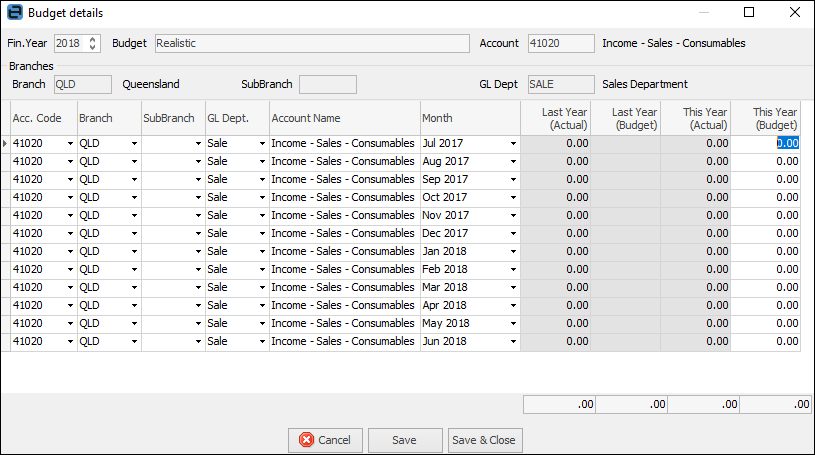Click the Save button
Viewport: 815px width, 455px height.
click(405, 440)
